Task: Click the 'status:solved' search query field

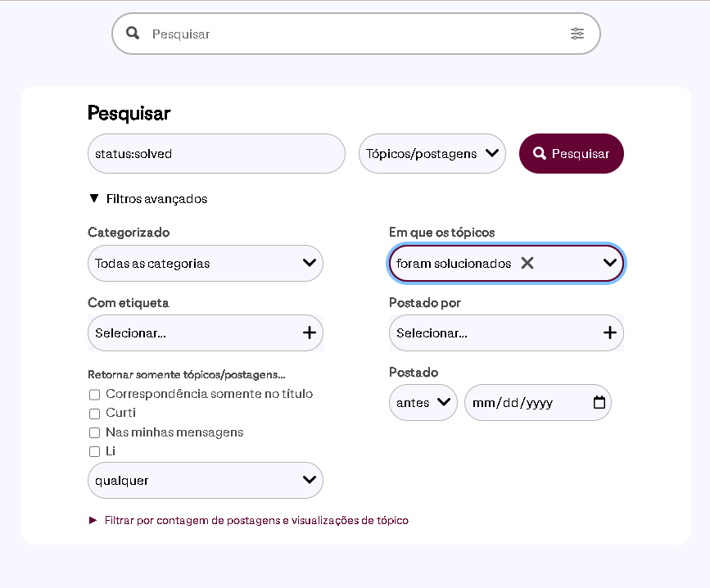Action: [x=216, y=153]
